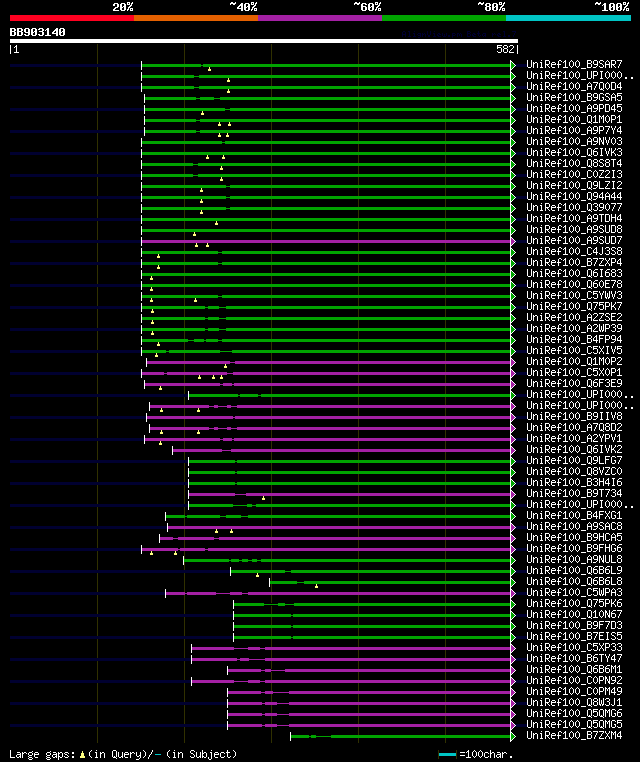The width and height of the screenshot is (640, 762).
Task: Choose the UniRef100_A9P7Y4 entry
Action: 574,130
